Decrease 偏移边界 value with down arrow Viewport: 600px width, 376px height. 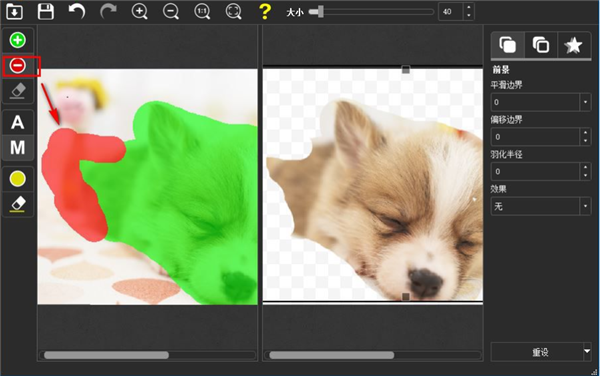click(x=585, y=141)
